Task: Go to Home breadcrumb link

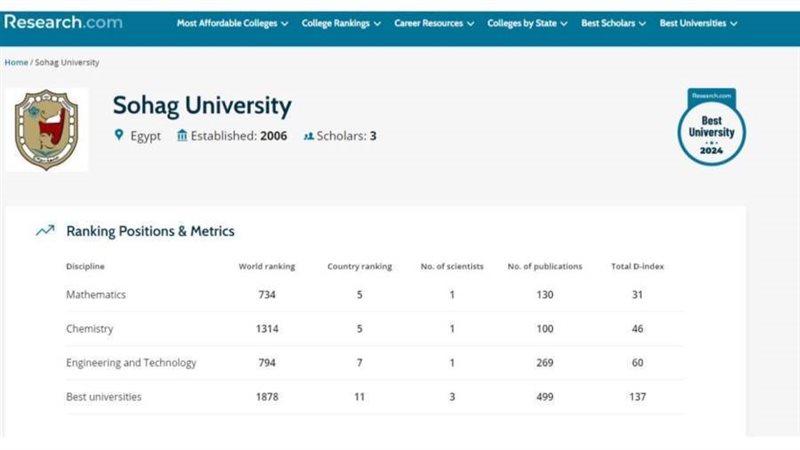Action: click(x=16, y=62)
